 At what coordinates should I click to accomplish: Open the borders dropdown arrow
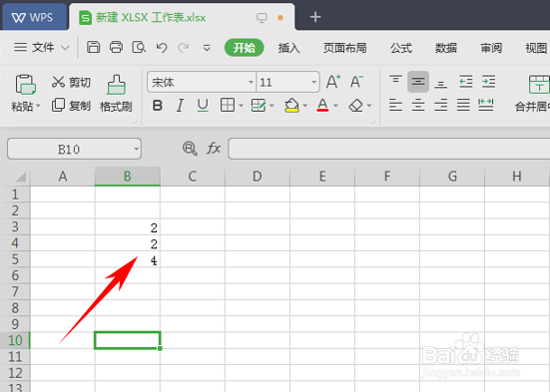point(241,106)
